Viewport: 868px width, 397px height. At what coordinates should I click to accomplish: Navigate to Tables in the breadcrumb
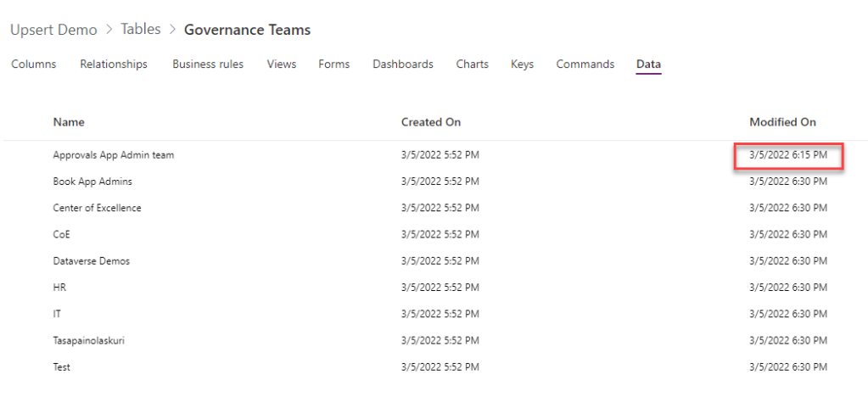tap(141, 30)
